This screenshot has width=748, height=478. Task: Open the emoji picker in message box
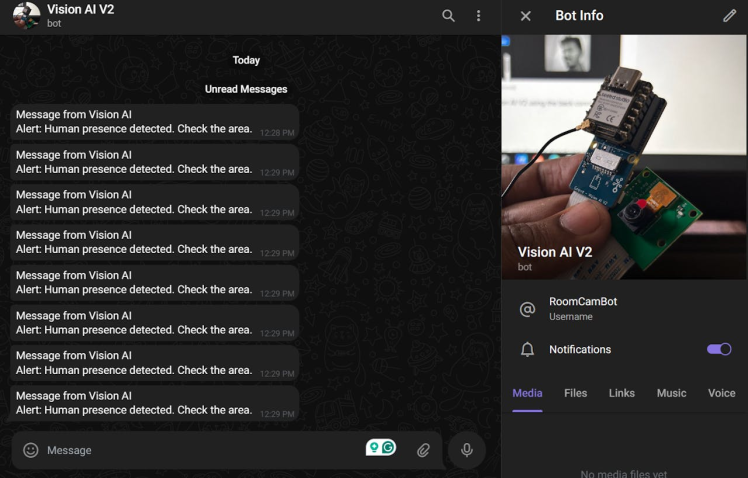click(31, 450)
